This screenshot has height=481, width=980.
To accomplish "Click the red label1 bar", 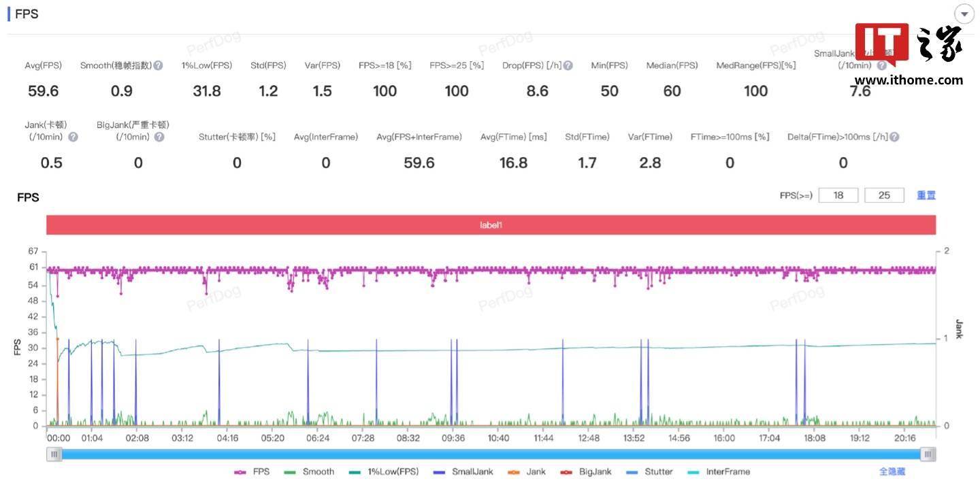I will [491, 225].
